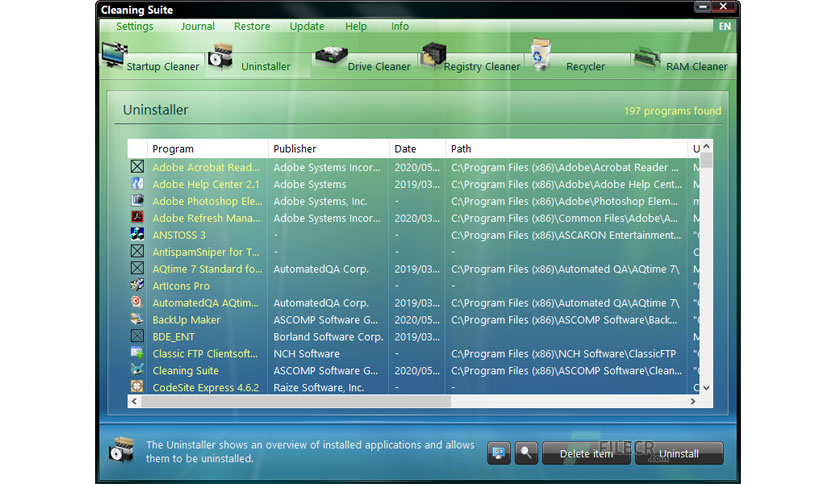Open the RAM Cleaner memory icon
836x484 pixels.
point(646,58)
